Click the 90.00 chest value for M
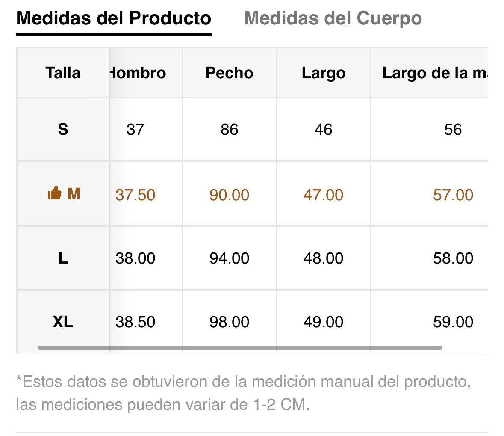The width and height of the screenshot is (504, 436). (230, 195)
